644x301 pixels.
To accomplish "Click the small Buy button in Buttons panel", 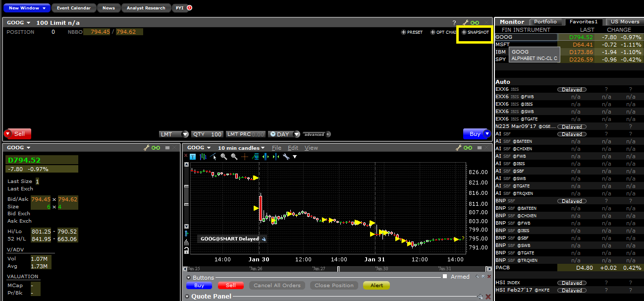I will click(199, 286).
